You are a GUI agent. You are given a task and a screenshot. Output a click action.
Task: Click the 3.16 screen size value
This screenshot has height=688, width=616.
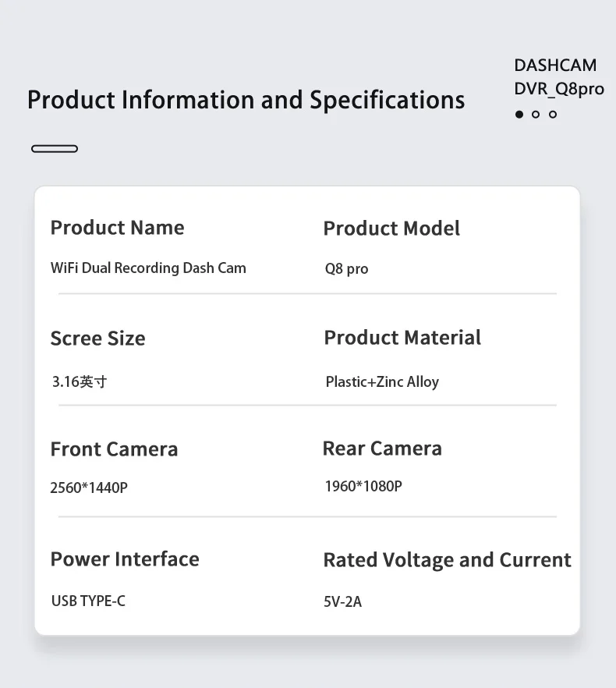point(80,381)
